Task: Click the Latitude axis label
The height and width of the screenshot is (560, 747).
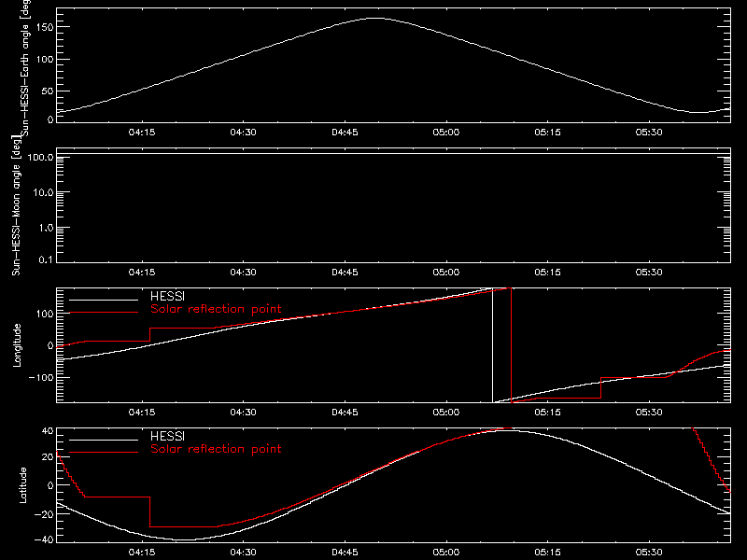Action: click(x=22, y=485)
